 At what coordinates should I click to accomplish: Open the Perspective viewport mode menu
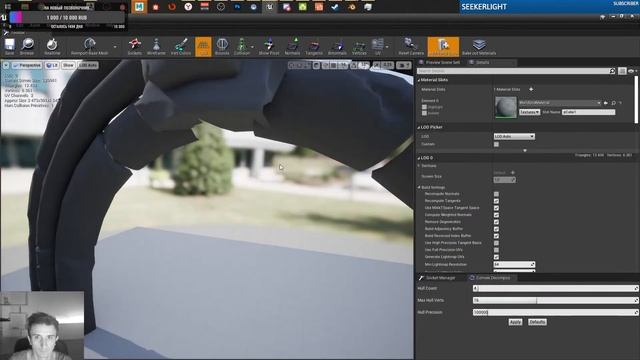[x=27, y=65]
